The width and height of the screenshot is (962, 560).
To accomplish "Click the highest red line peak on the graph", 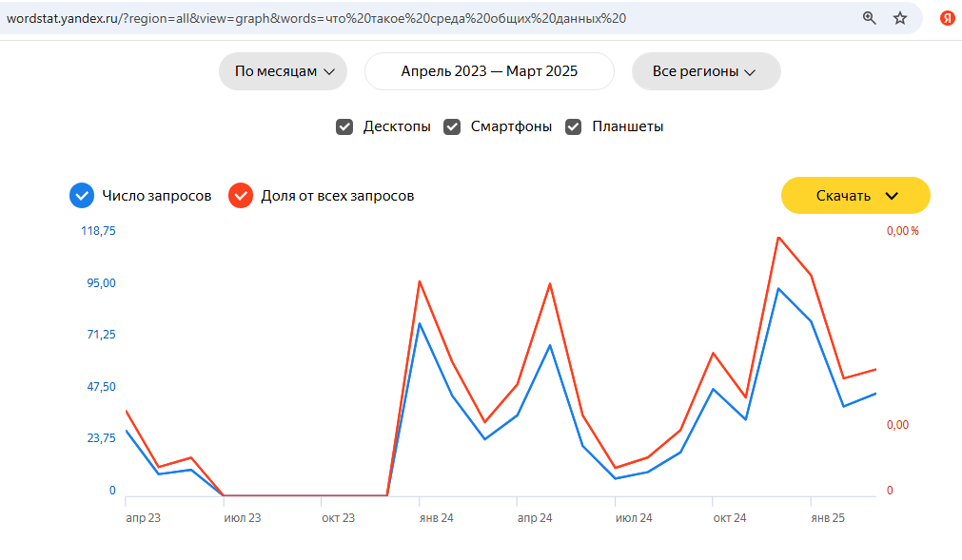I will click(x=778, y=238).
